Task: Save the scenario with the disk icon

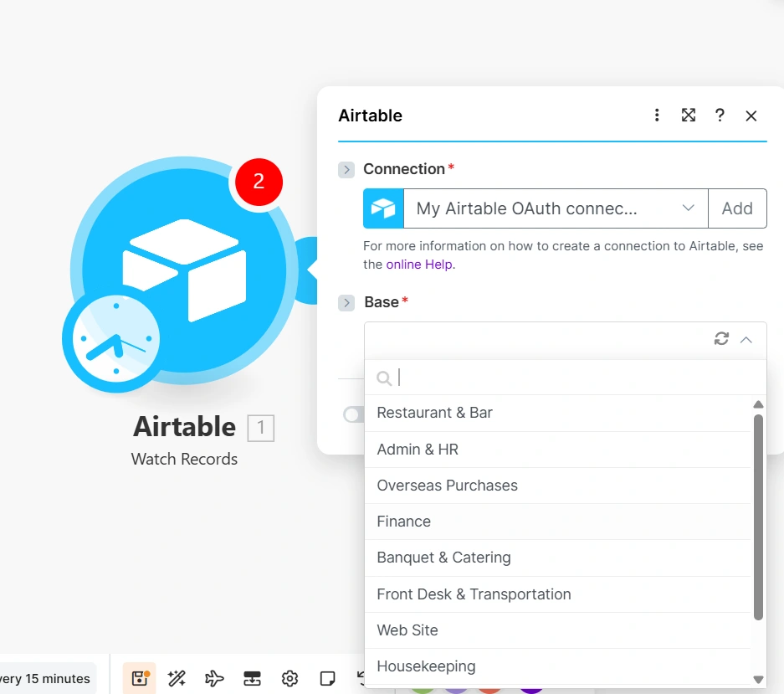Action: tap(140, 678)
